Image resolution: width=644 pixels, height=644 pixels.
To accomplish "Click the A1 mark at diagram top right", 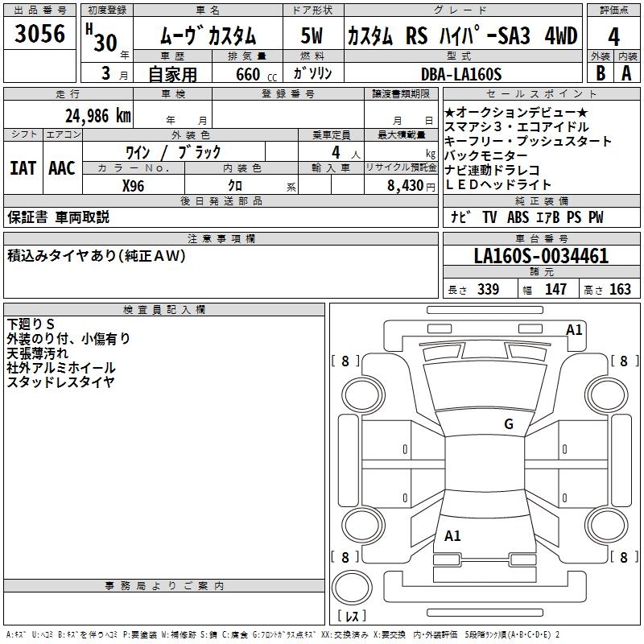I will 574,330.
